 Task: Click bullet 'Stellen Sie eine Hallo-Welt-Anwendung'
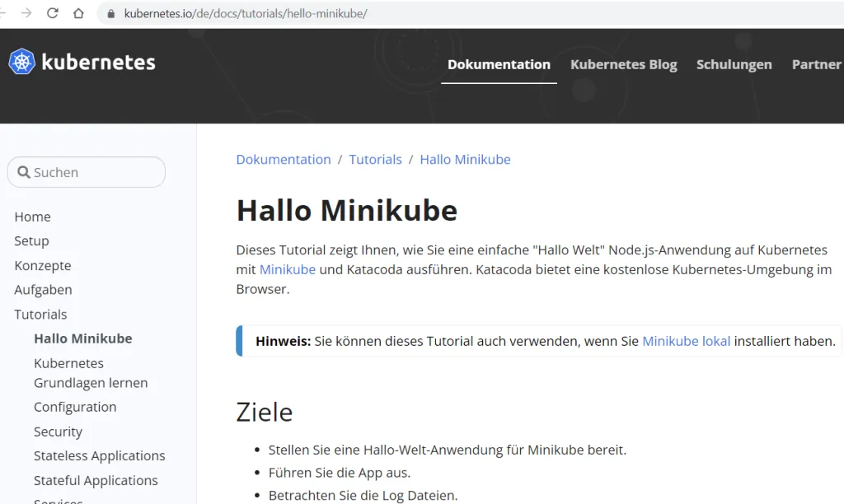pos(448,450)
